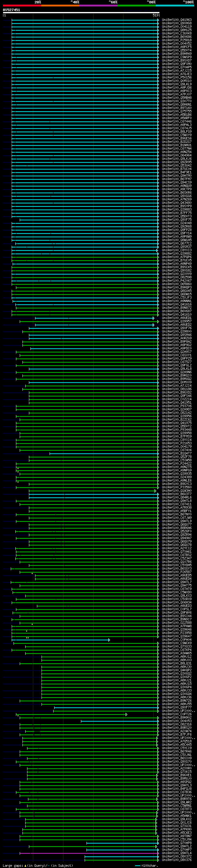Select hit label UniRef100_O22588
The width and height of the screenshot is (197, 868).
tap(176, 623)
